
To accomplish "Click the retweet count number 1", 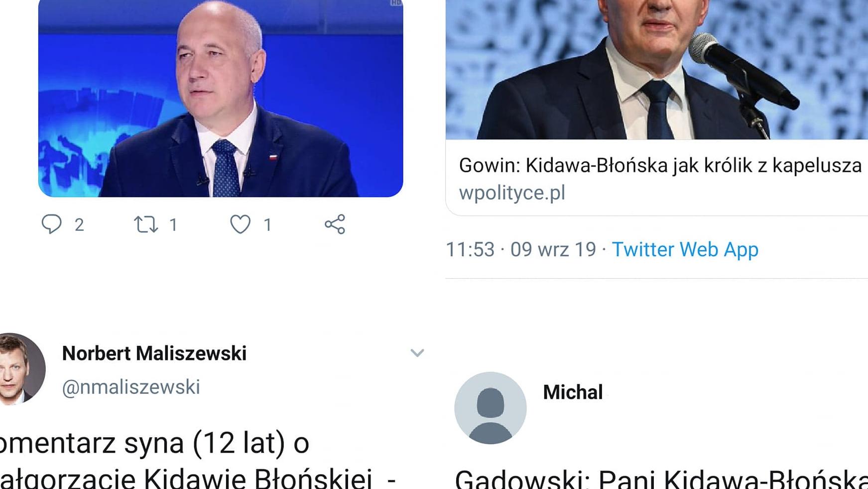I will [173, 225].
